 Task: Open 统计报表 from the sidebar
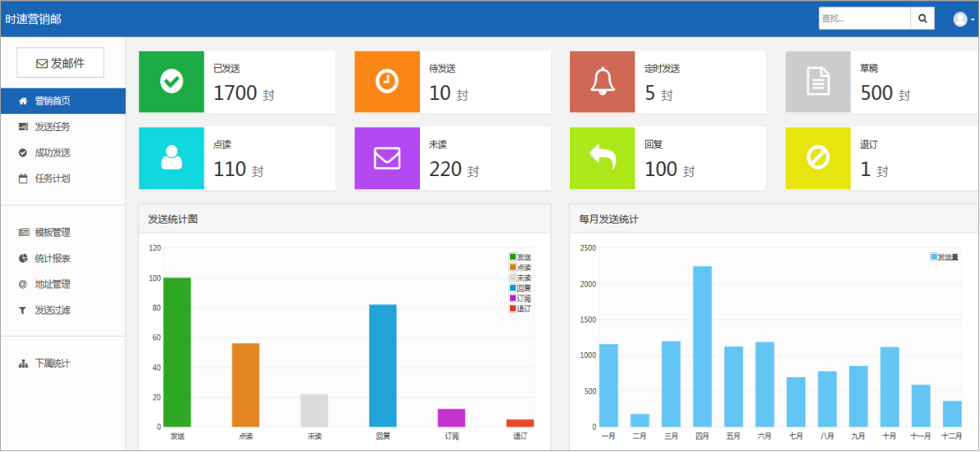click(x=52, y=259)
